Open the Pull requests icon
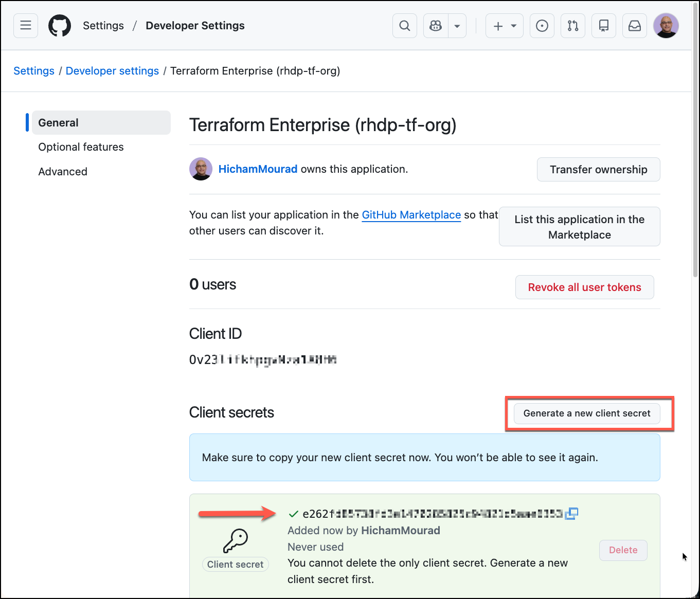Screen dimensions: 700x599 click(x=573, y=26)
